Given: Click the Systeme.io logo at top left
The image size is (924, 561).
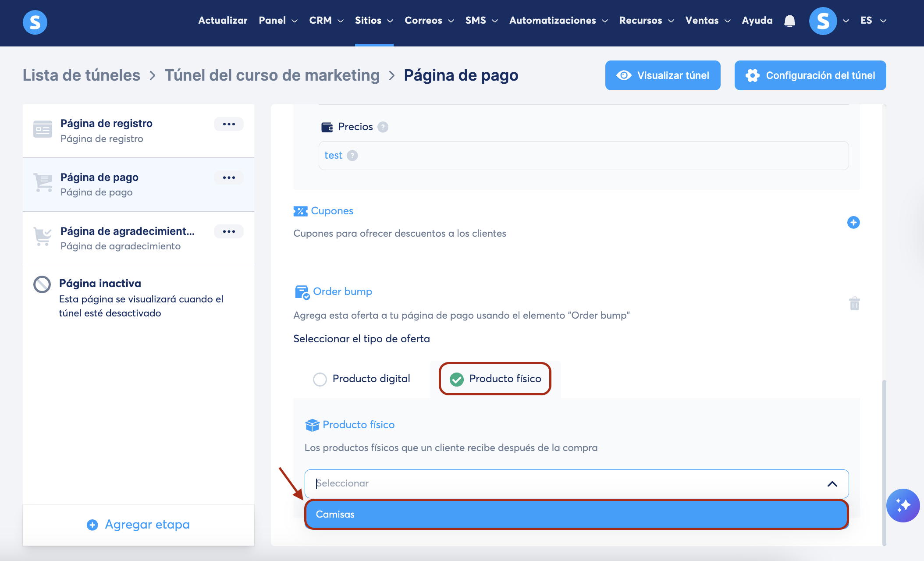Looking at the screenshot, I should tap(35, 22).
